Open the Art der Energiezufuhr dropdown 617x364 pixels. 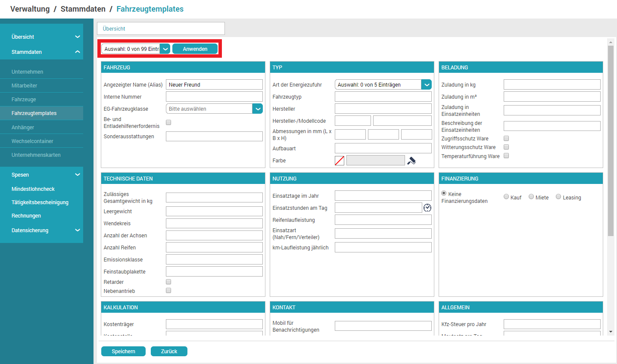coord(426,85)
